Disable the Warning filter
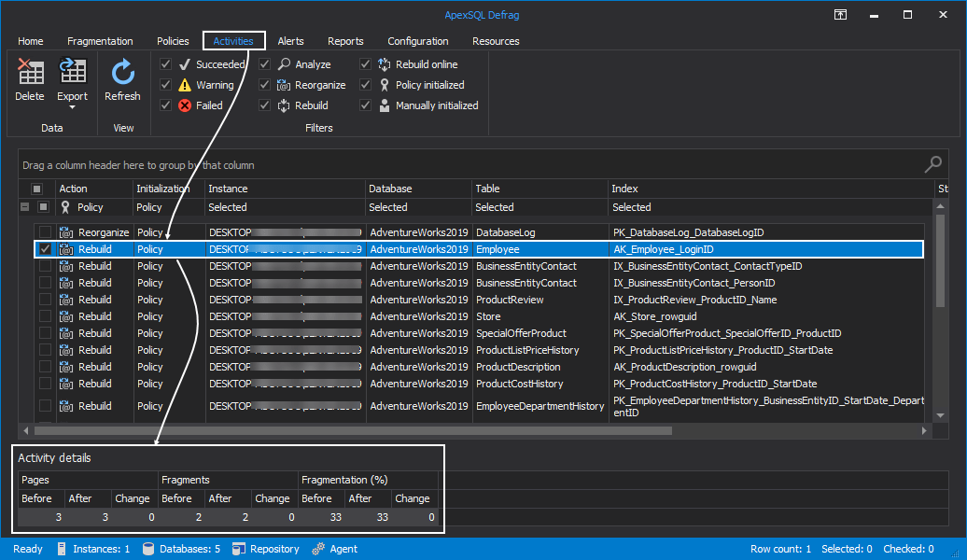The height and width of the screenshot is (560, 967). click(x=165, y=84)
